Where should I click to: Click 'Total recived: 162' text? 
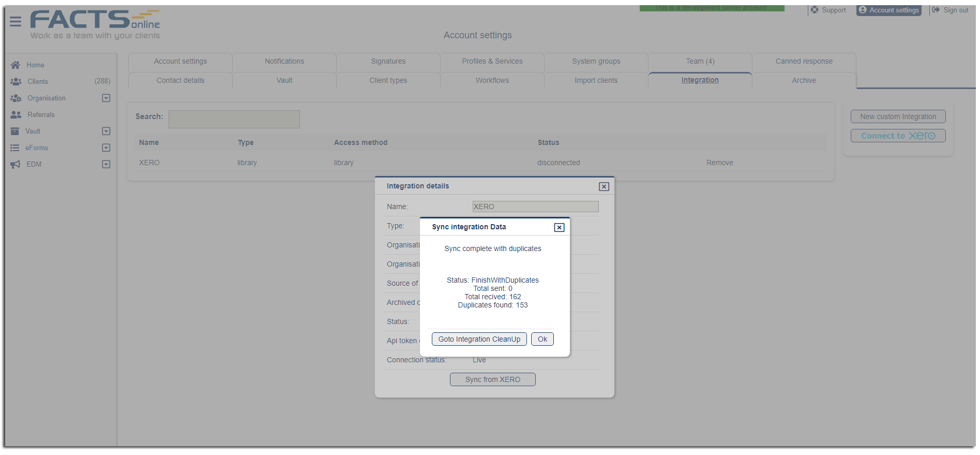[493, 297]
